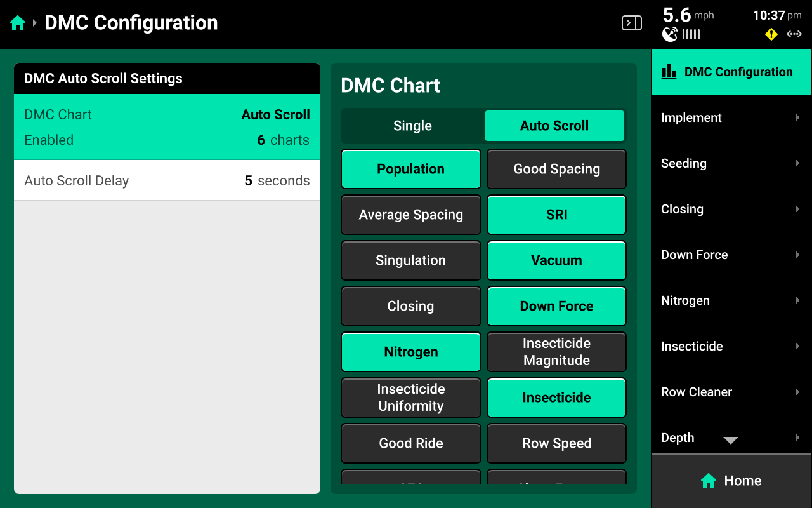Expand the Closing sidebar menu arrow
812x508 pixels.
[x=797, y=209]
